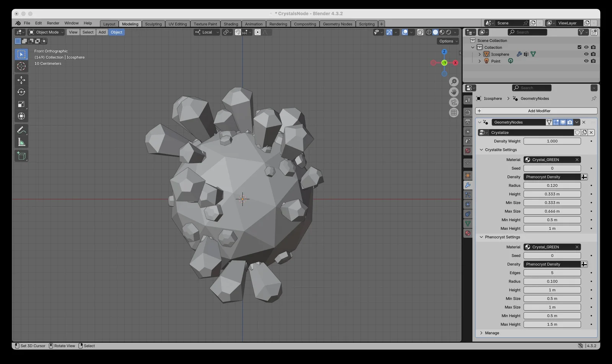This screenshot has height=364, width=612.
Task: Select the Object Data Properties green triangle tab
Action: pos(467,223)
